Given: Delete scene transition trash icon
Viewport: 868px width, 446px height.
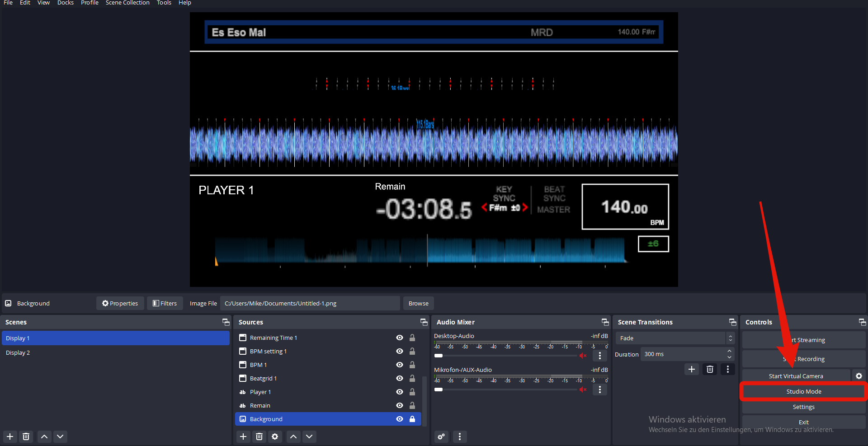Looking at the screenshot, I should click(710, 369).
